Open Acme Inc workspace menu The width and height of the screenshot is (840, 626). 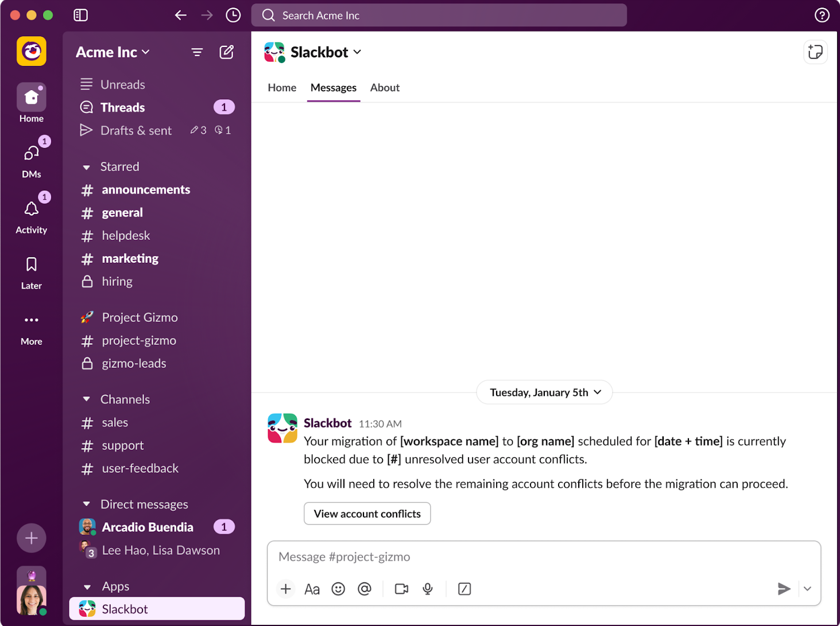click(x=113, y=52)
